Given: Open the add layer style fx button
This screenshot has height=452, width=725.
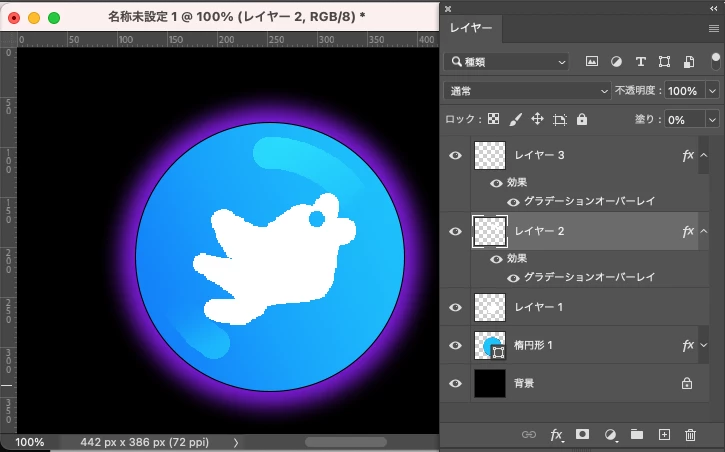Looking at the screenshot, I should tap(556, 435).
